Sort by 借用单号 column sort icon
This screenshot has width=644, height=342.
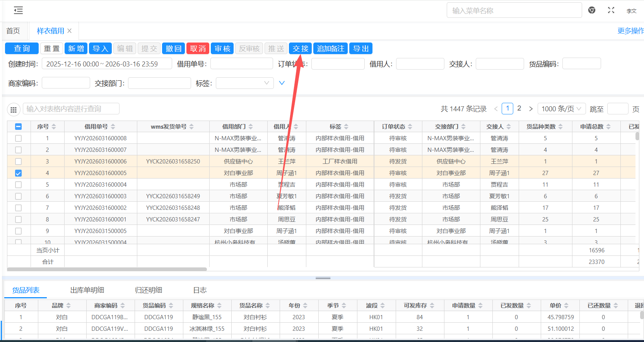coord(113,127)
